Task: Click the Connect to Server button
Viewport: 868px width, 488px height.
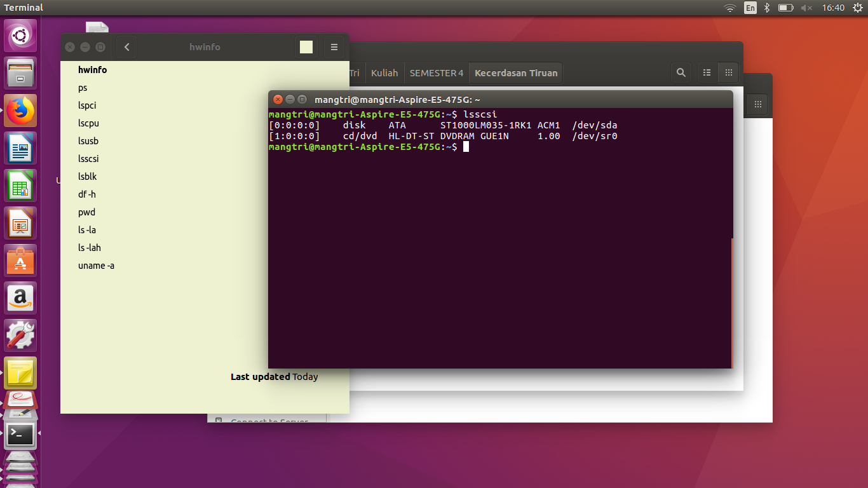Action: click(x=268, y=420)
